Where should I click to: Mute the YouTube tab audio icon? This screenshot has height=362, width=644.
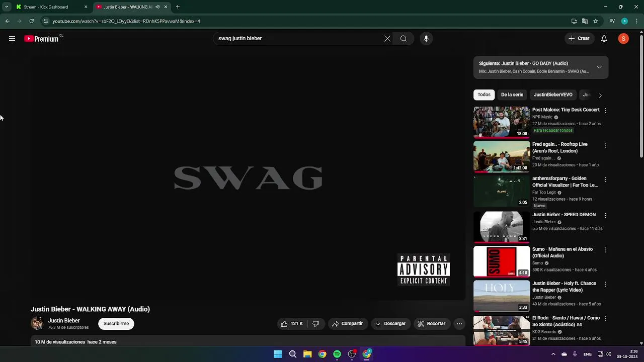(x=157, y=7)
